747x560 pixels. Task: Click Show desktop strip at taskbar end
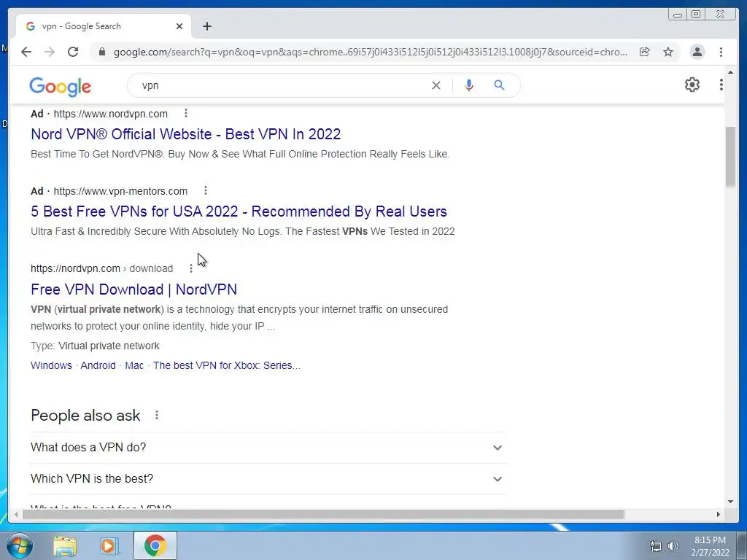pos(742,545)
